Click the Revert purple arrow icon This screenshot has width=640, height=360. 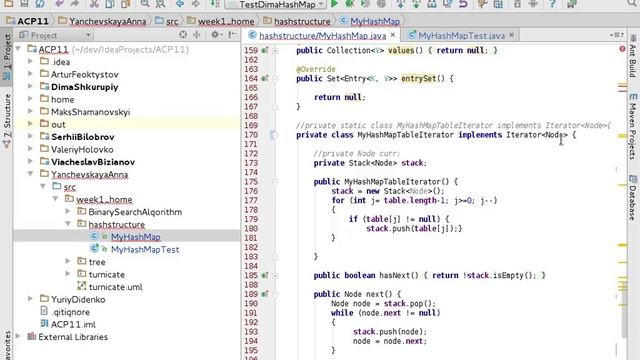coord(463,4)
